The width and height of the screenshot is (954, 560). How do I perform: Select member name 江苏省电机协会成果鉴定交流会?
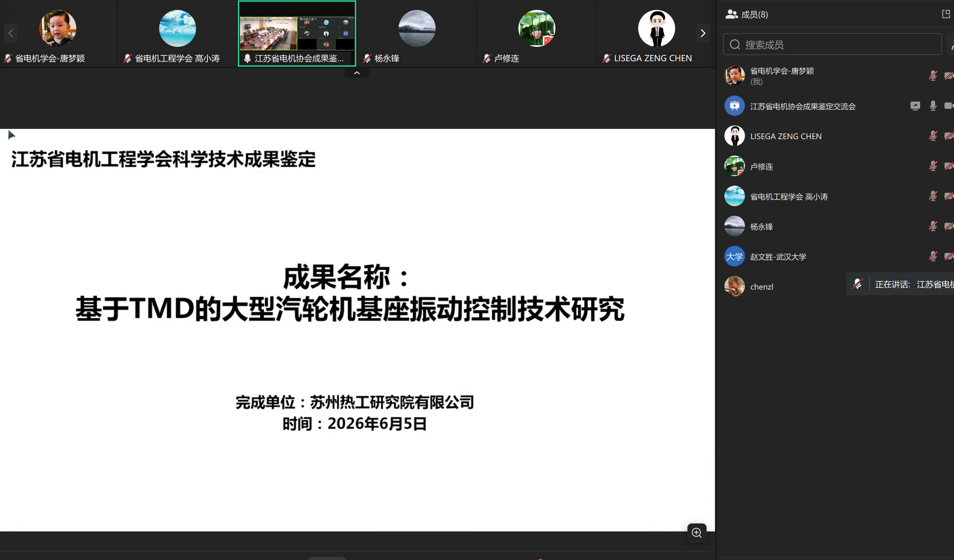[802, 106]
